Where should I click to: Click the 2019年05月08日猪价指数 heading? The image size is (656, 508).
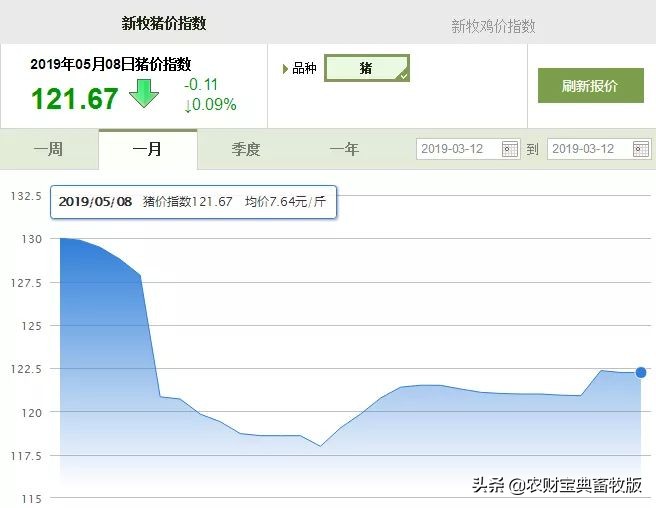(x=110, y=64)
